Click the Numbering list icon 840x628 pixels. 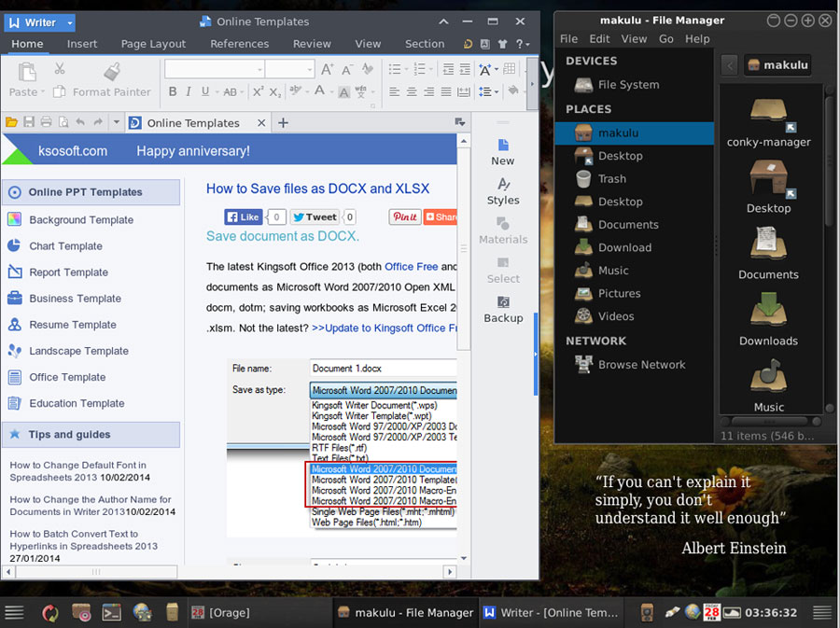tap(419, 69)
